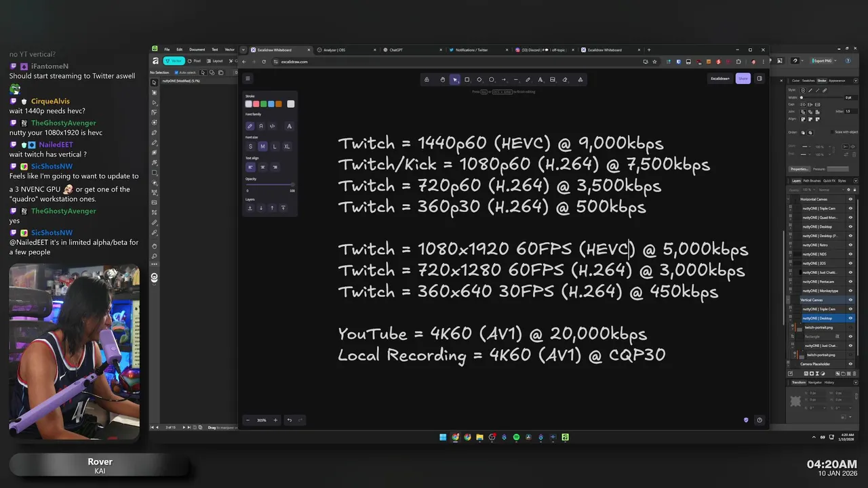Screen dimensions: 868x488
Task: Hide the nuttyONE Retro layer
Action: pos(850,245)
